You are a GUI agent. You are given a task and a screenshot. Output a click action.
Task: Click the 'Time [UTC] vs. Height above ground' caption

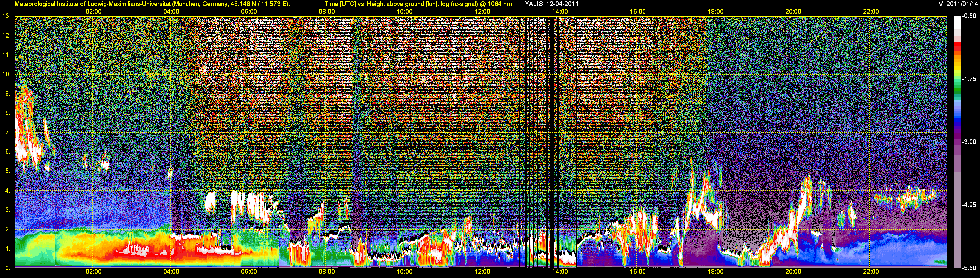pos(418,4)
